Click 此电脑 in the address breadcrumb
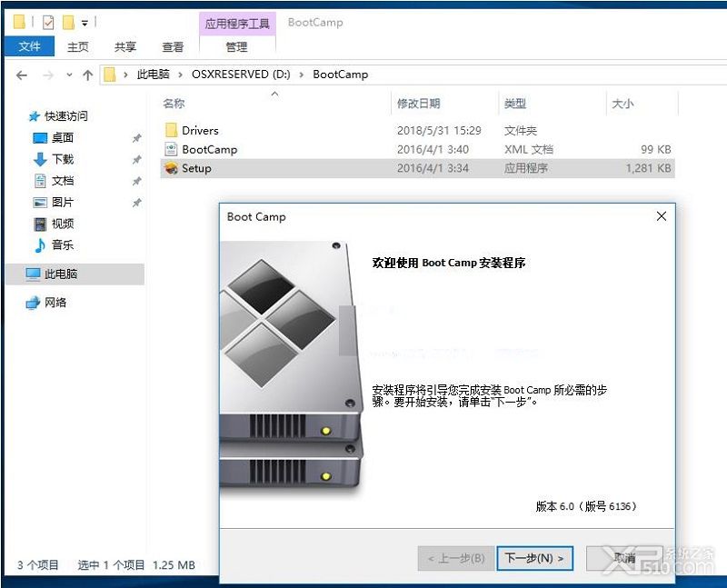The height and width of the screenshot is (588, 727). tap(153, 75)
